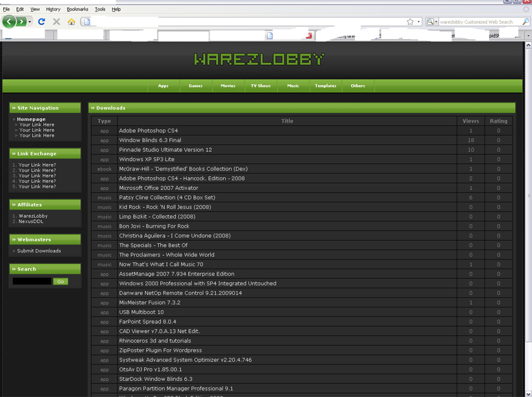The width and height of the screenshot is (532, 397).
Task: Select the Apps category tab
Action: pos(163,86)
